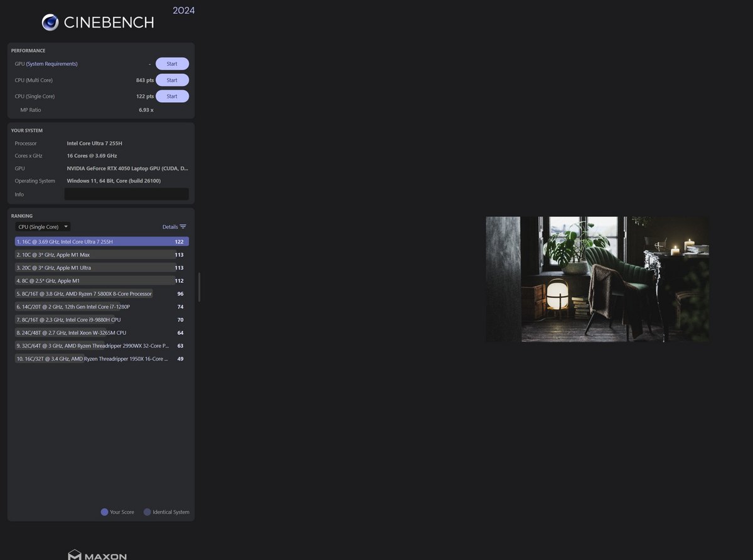Select the AMD Ryzen 7 5800X ranking row
The image size is (753, 560).
(x=101, y=293)
